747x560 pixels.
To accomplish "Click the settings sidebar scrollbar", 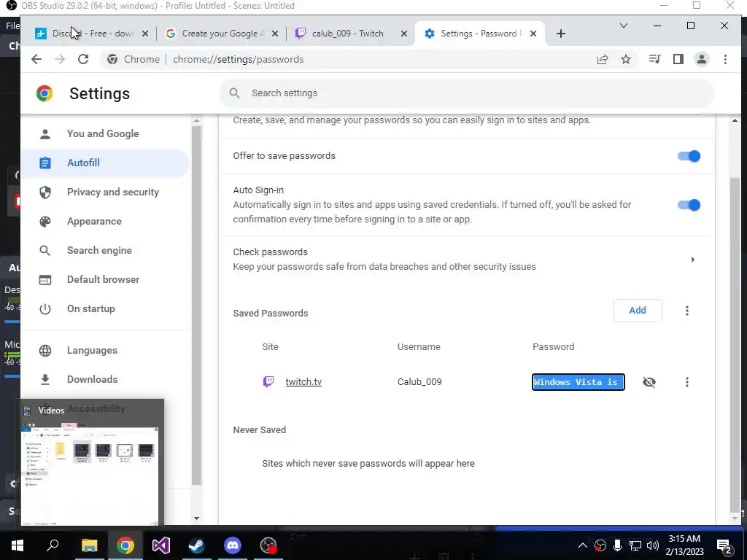I will point(196,305).
